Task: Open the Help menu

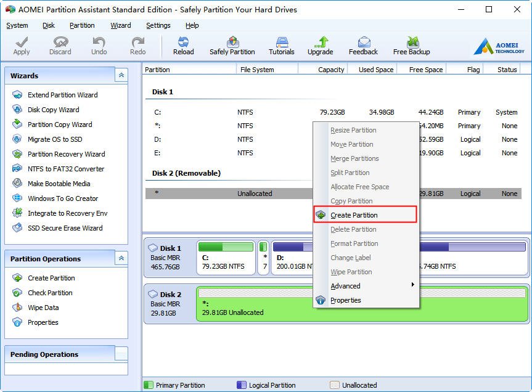Action: [192, 25]
